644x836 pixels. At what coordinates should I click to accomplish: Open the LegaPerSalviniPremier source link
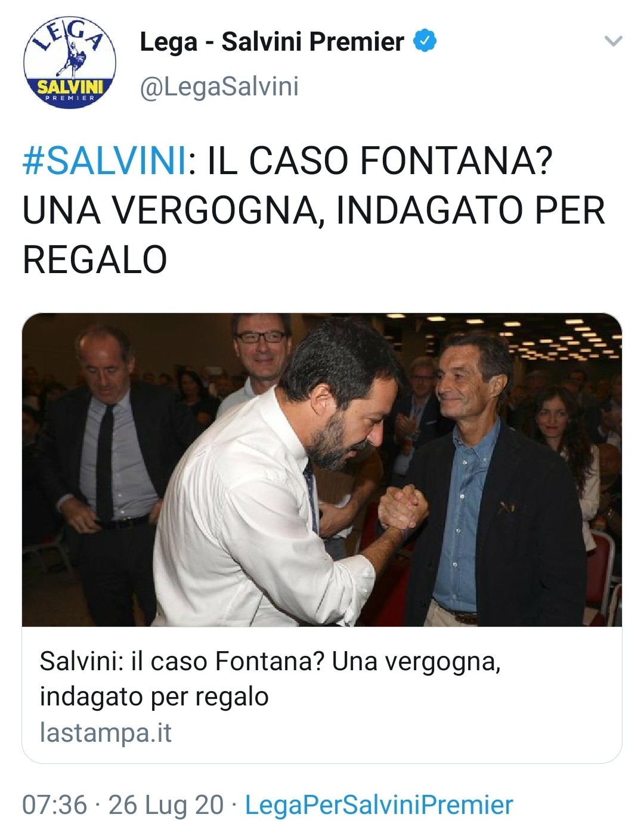click(x=379, y=804)
